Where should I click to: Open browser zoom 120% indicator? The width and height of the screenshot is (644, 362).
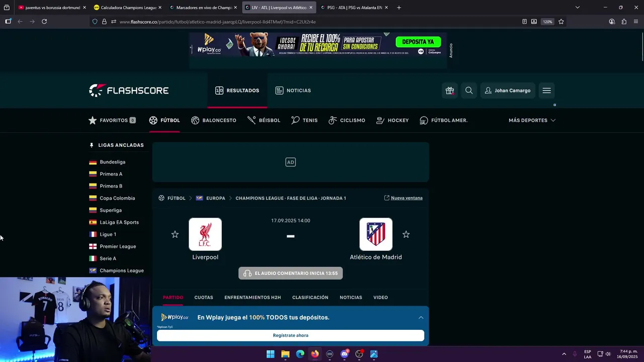tap(547, 22)
